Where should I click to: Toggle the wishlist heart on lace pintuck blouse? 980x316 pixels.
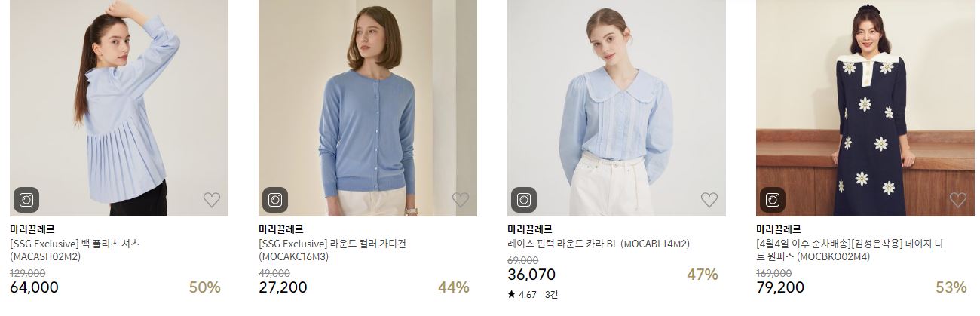(709, 200)
